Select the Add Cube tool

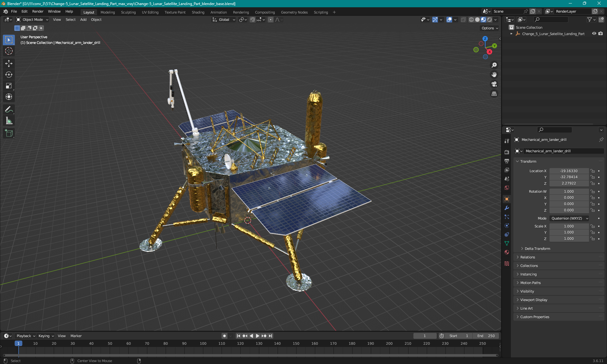click(9, 133)
